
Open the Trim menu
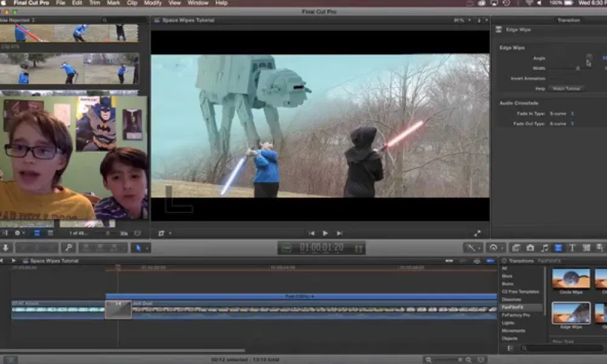click(95, 3)
